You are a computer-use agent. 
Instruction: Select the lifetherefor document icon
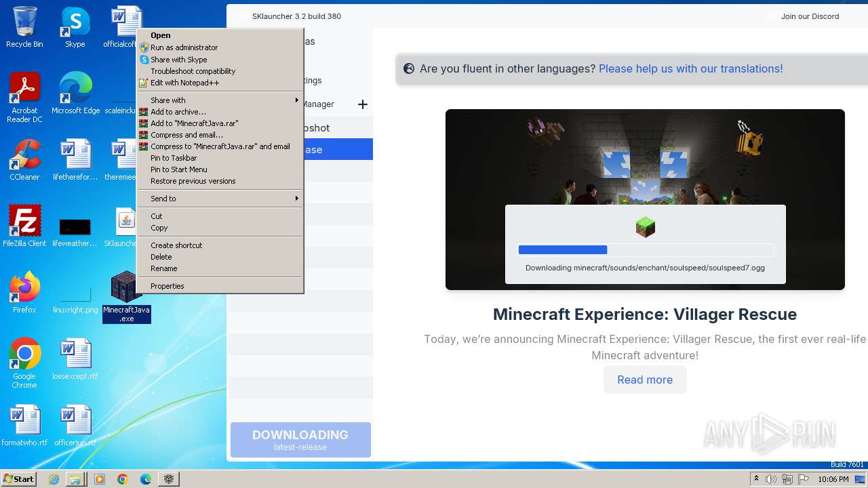[75, 160]
